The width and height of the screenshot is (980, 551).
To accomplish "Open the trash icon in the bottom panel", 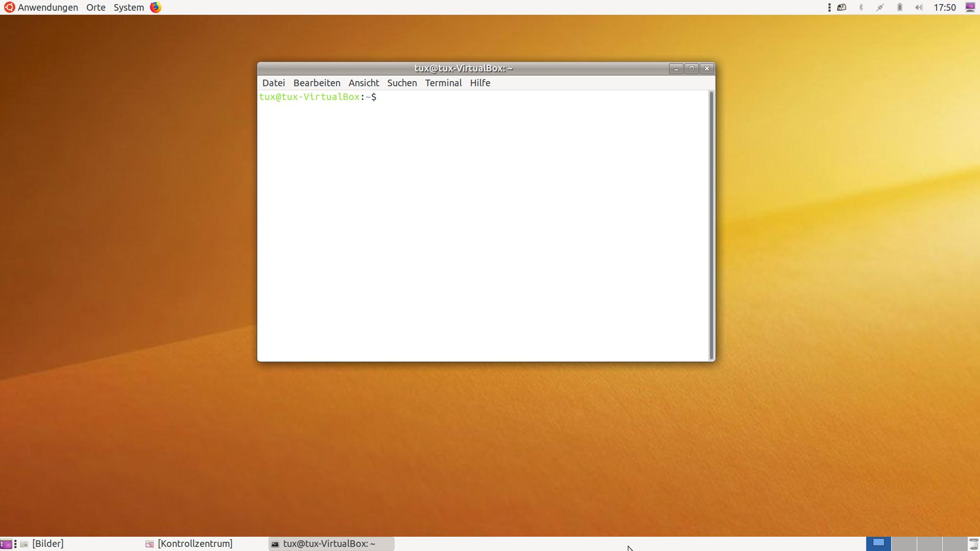I will 973,544.
